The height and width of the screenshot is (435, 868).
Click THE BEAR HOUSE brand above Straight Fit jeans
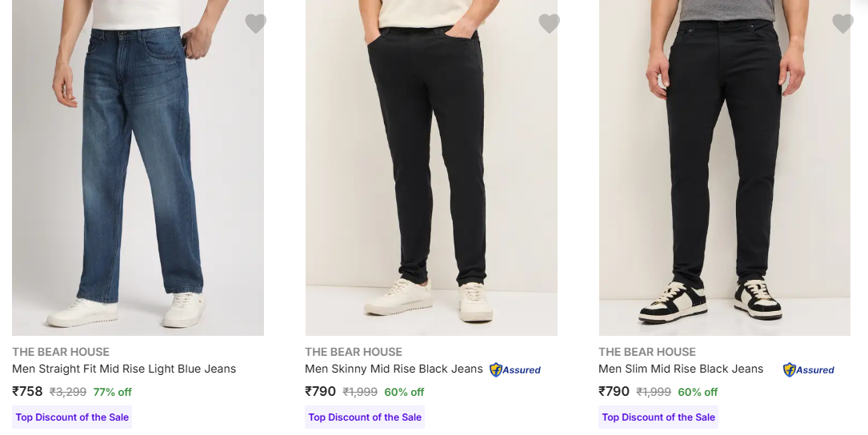click(x=61, y=352)
